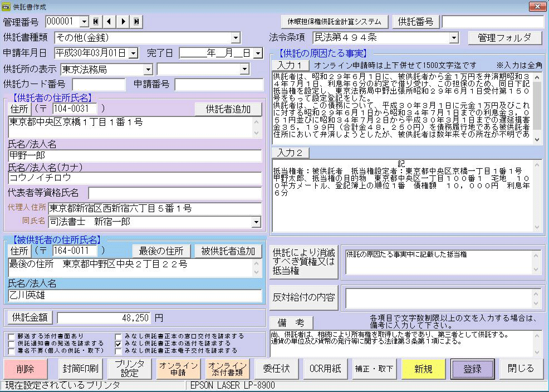The image size is (549, 392).
Task: Click the yellow 新規 button
Action: (424, 369)
